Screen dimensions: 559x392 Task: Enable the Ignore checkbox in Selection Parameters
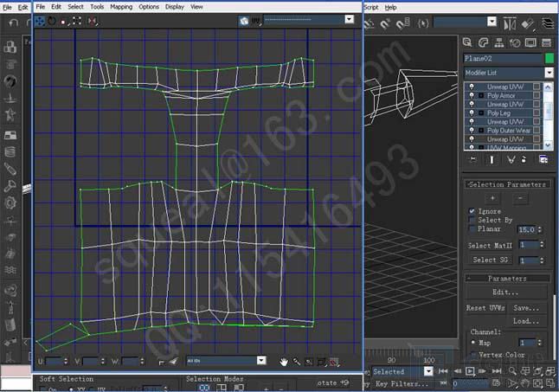[x=472, y=211]
